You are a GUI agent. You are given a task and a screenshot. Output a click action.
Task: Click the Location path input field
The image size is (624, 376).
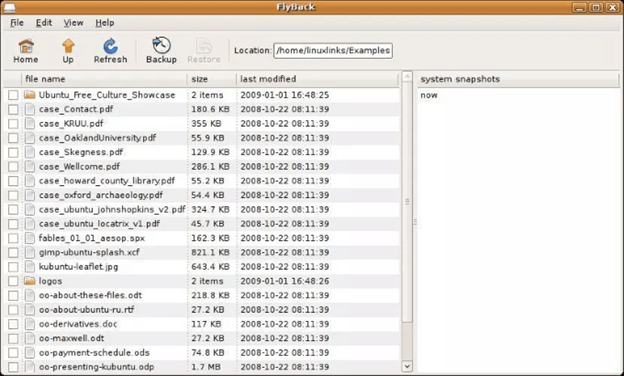(333, 51)
